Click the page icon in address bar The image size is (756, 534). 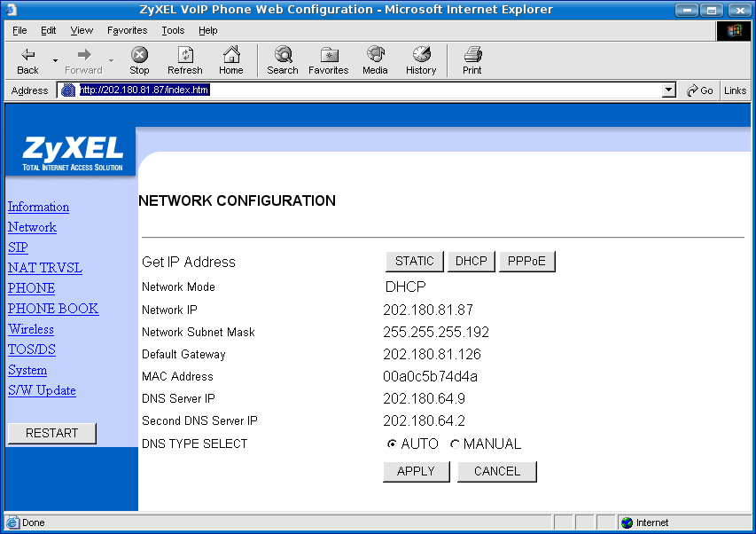point(68,90)
